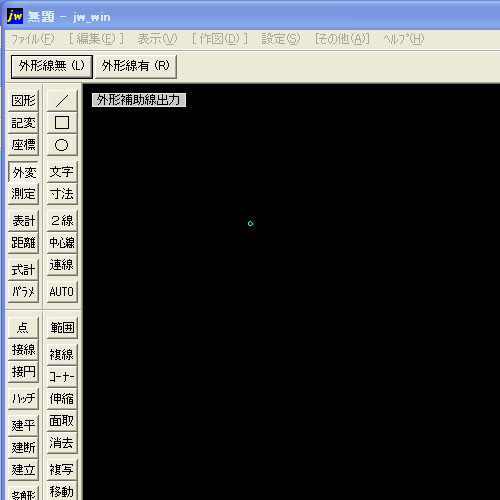500x500 pixels.
Task: Select the circle drawing tool icon
Action: (x=62, y=145)
